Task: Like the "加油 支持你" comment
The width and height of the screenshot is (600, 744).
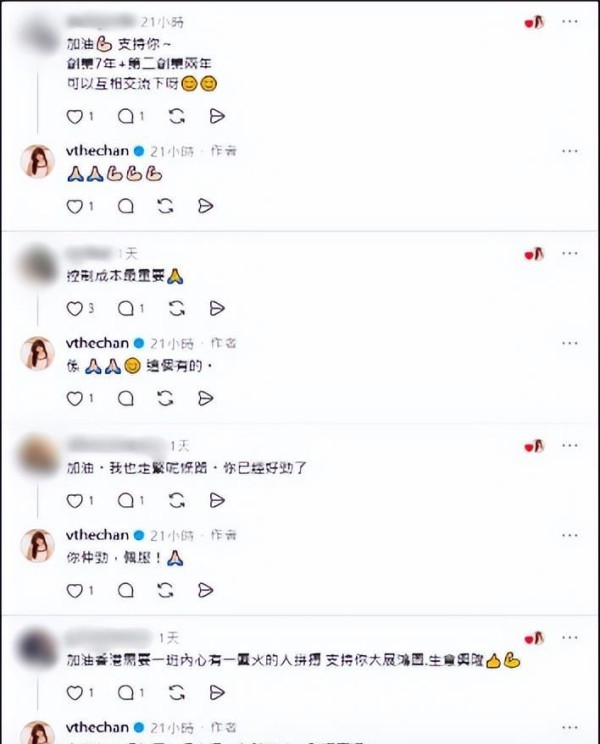Action: click(74, 116)
